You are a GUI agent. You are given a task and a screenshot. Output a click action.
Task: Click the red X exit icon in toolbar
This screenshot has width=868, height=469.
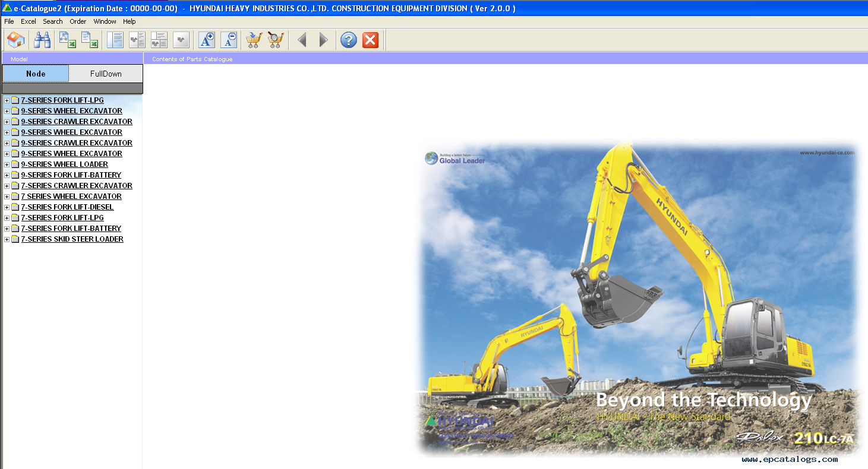370,40
